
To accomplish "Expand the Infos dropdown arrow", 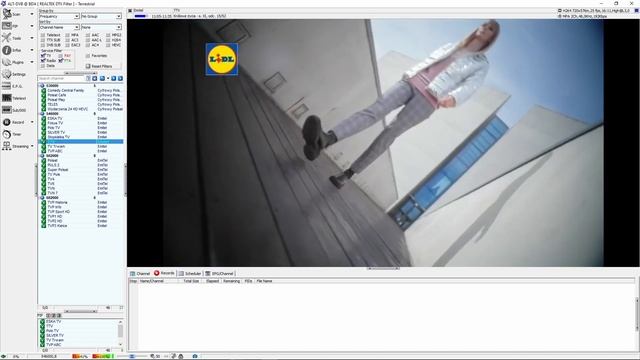I will point(32,50).
